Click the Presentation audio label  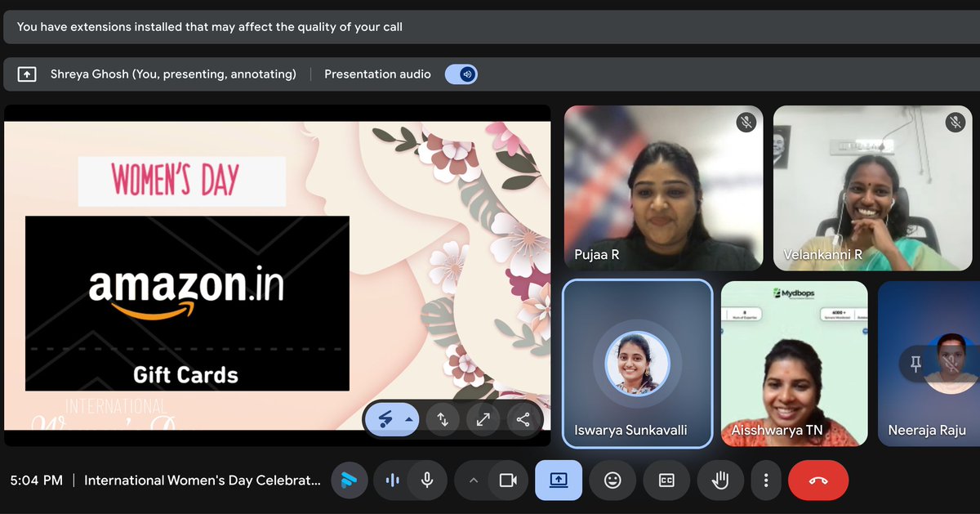377,74
